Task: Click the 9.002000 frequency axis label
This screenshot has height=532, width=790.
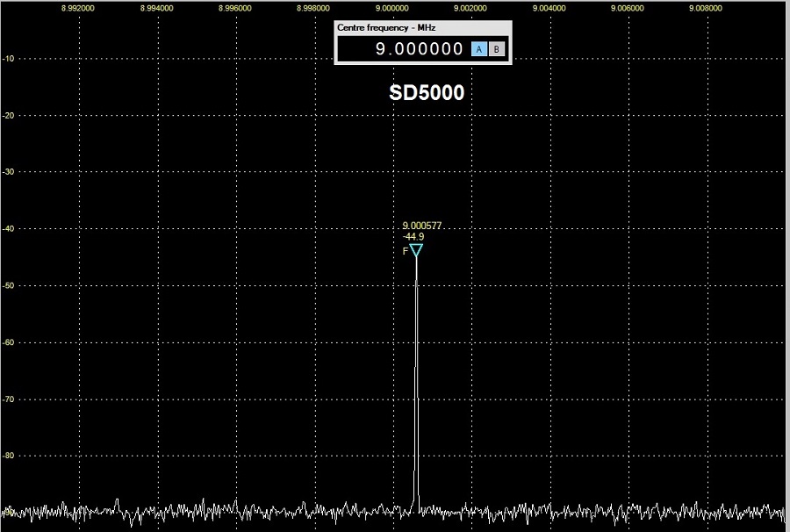Action: coord(470,8)
